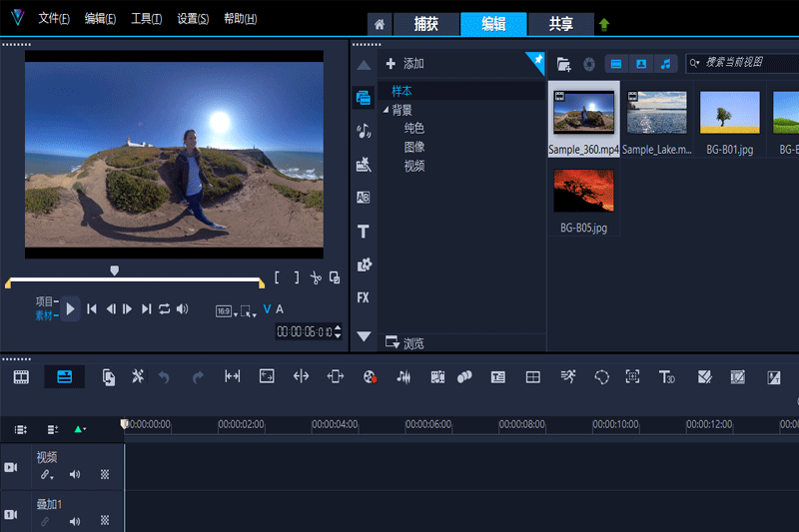Toggle show audio files filter in library
The image size is (799, 532).
click(665, 64)
